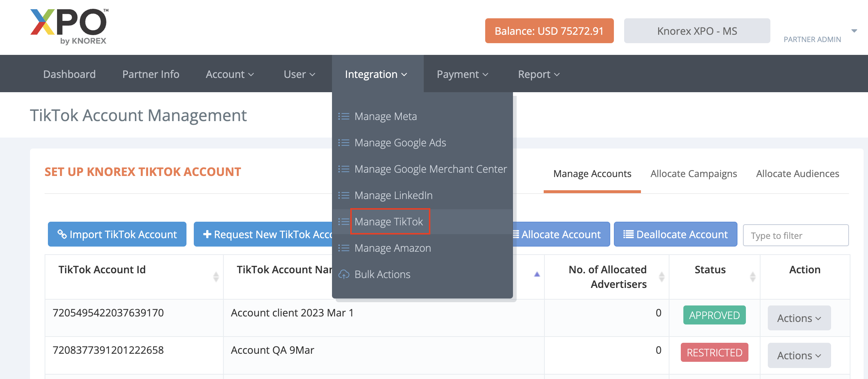Image resolution: width=868 pixels, height=379 pixels.
Task: Click the blue ascending sort arrow
Action: [537, 274]
